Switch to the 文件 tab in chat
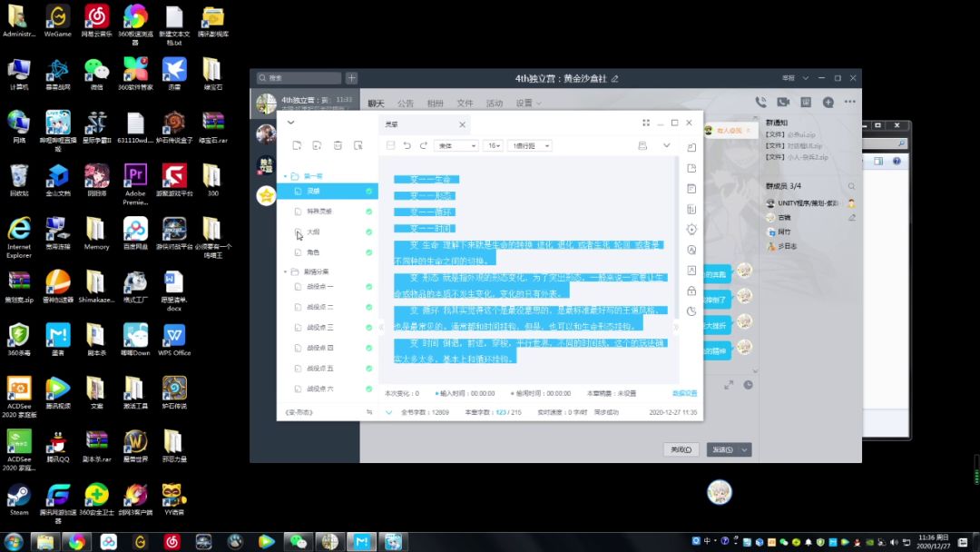 465,103
